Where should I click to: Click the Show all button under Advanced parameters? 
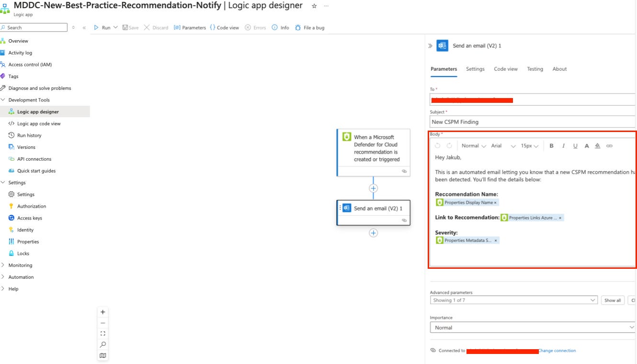coord(612,300)
